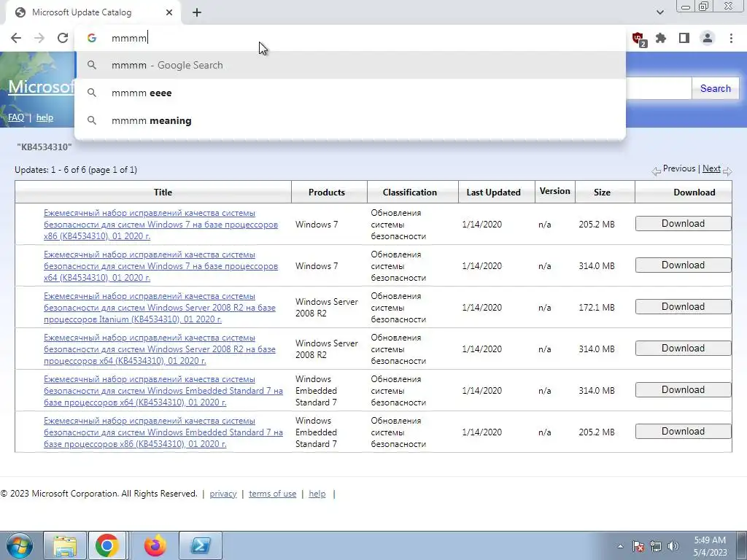Open a new tab with the plus icon

click(197, 13)
